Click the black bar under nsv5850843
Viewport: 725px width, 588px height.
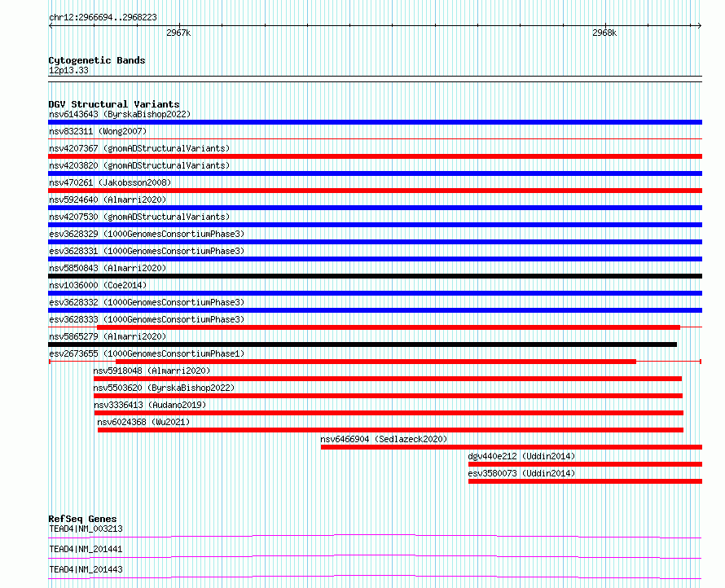(x=375, y=276)
